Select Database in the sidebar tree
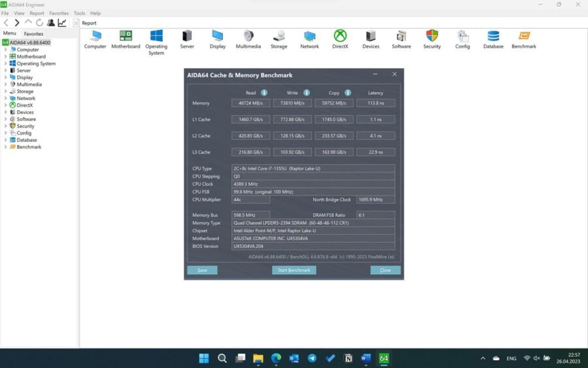Screen dimensions: 588x368 coord(27,140)
